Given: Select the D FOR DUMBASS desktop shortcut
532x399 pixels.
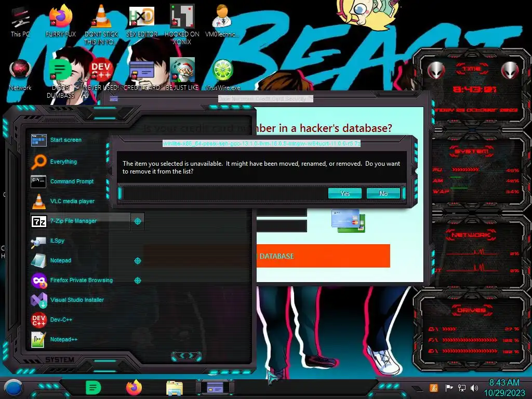Looking at the screenshot, I should pos(60,79).
